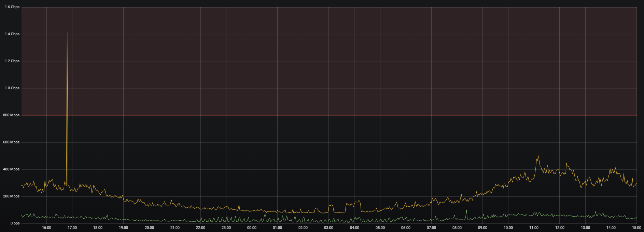The width and height of the screenshot is (644, 232).
Task: Click the 19:00 time axis label
Action: (x=123, y=228)
